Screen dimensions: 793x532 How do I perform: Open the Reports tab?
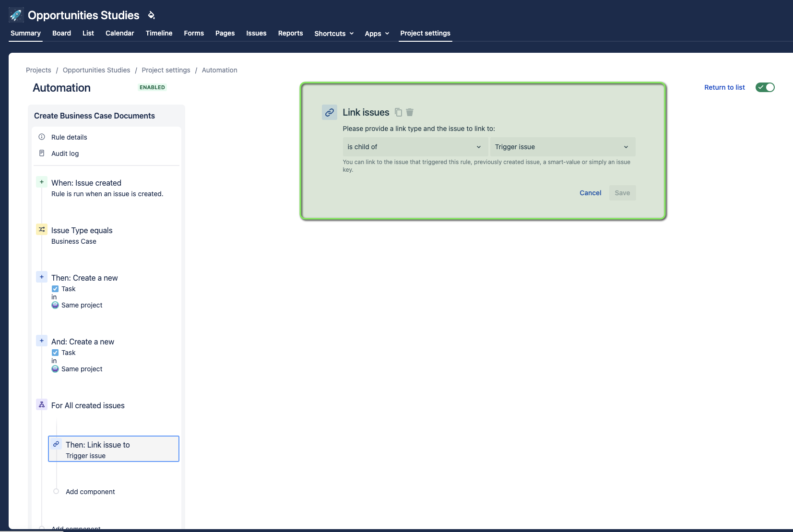(290, 33)
